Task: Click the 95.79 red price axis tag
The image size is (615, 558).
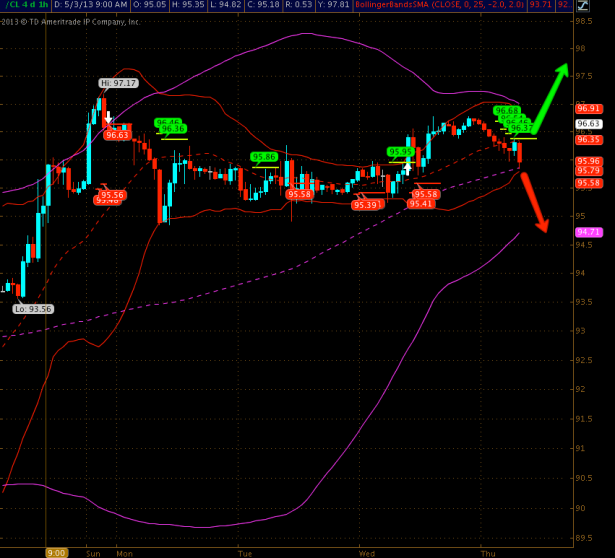Action: pos(589,171)
